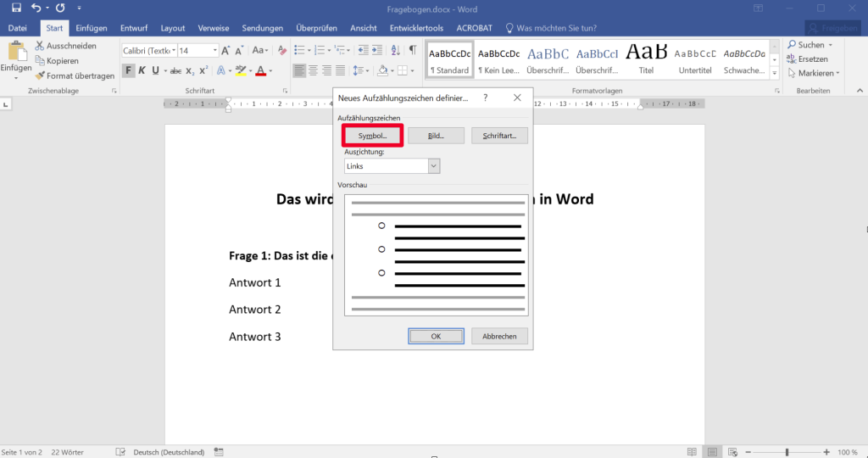
Task: Activate Format übertragen brush
Action: pyautogui.click(x=75, y=75)
